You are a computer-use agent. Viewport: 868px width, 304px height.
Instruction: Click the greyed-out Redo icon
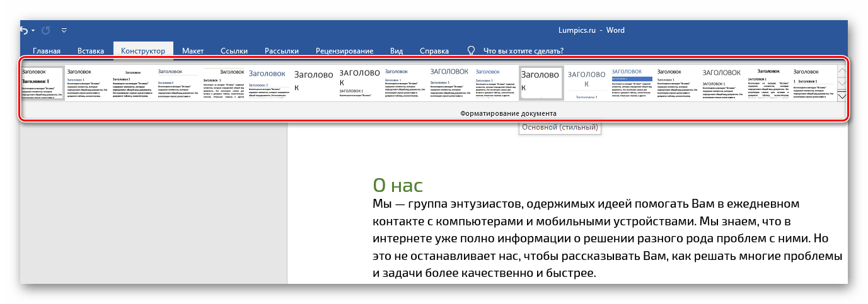pyautogui.click(x=46, y=30)
